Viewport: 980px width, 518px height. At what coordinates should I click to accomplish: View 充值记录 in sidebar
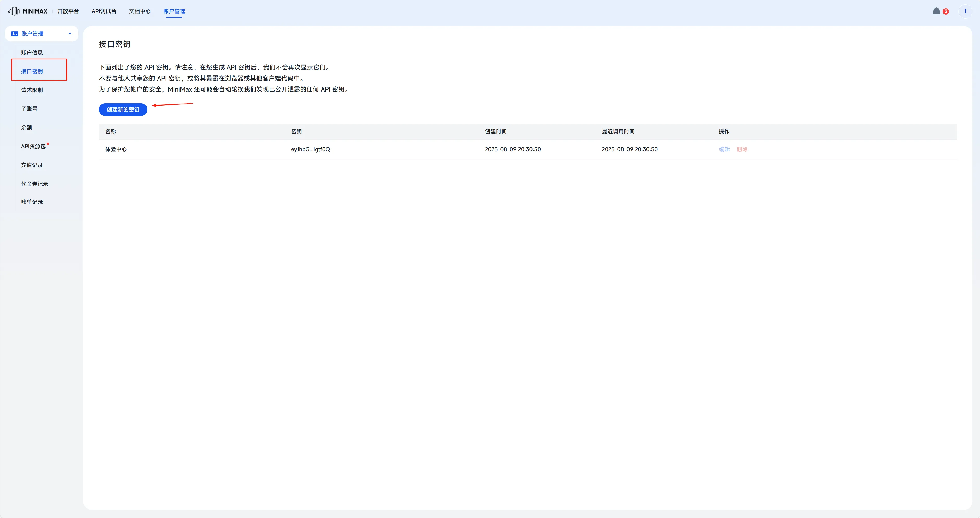click(32, 165)
